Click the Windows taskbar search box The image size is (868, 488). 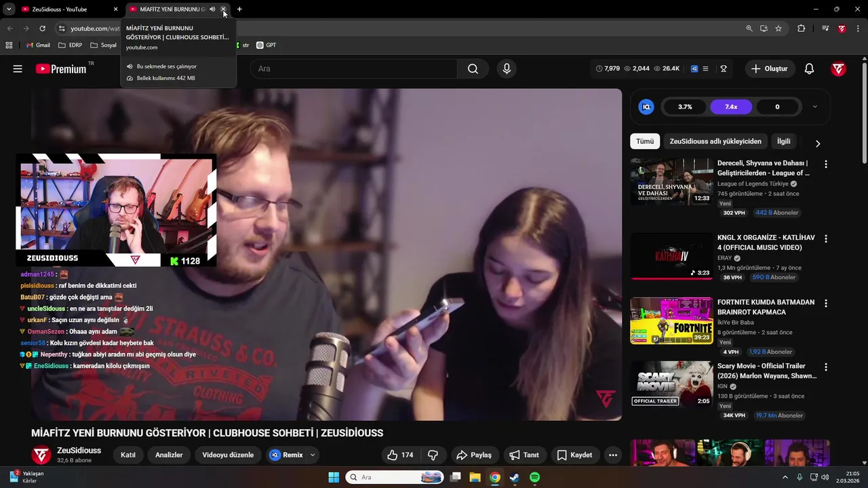pyautogui.click(x=395, y=477)
